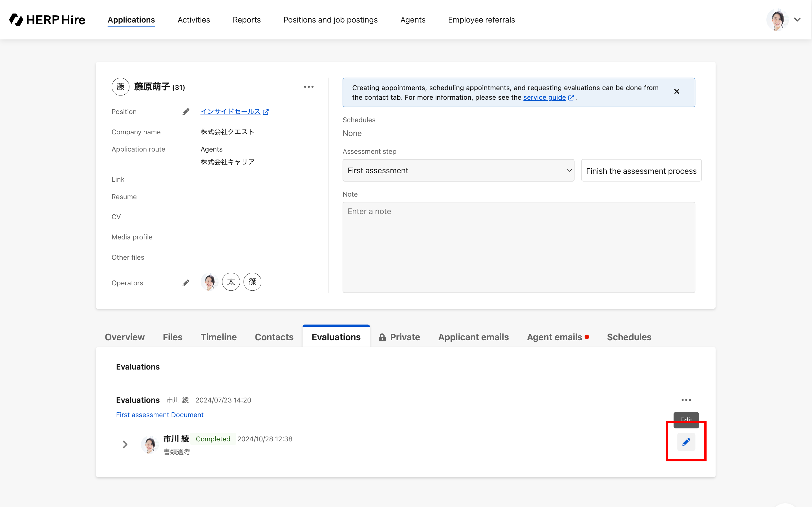
Task: Dismiss the blue info banner
Action: tap(676, 92)
